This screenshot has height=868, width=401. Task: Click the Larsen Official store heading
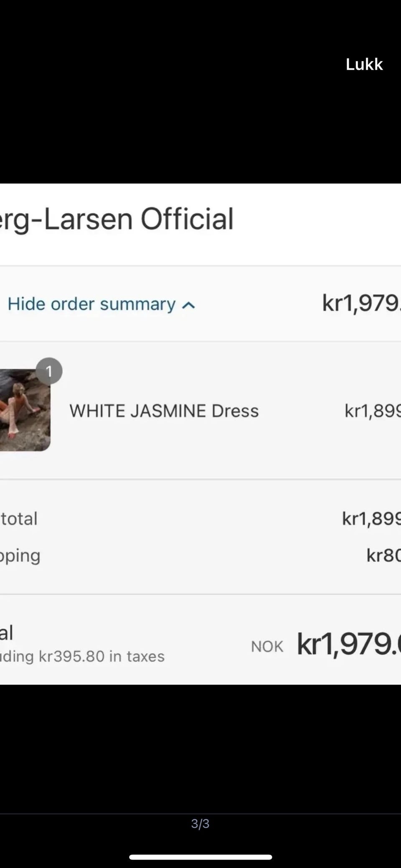pos(117,219)
